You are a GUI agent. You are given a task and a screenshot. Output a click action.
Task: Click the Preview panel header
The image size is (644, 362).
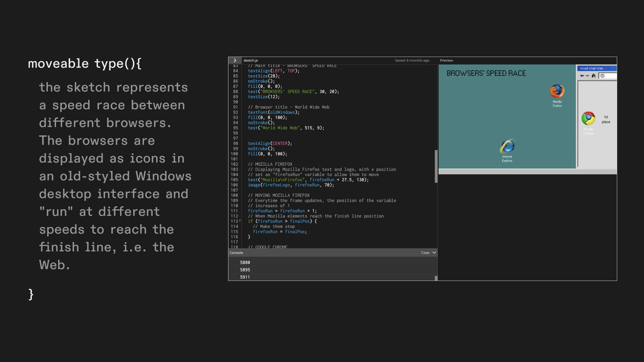pyautogui.click(x=446, y=60)
